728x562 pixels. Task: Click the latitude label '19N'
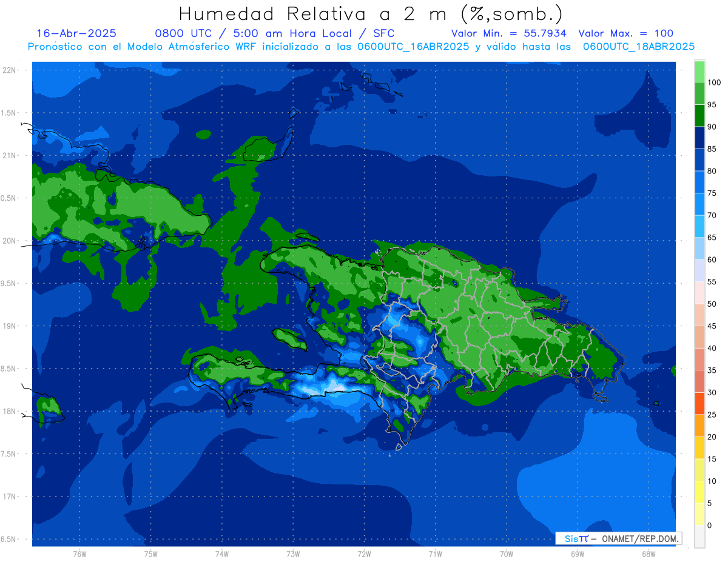coord(9,326)
